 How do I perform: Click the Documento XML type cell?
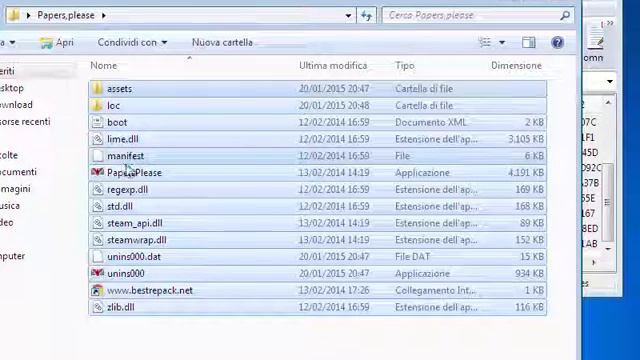[431, 122]
